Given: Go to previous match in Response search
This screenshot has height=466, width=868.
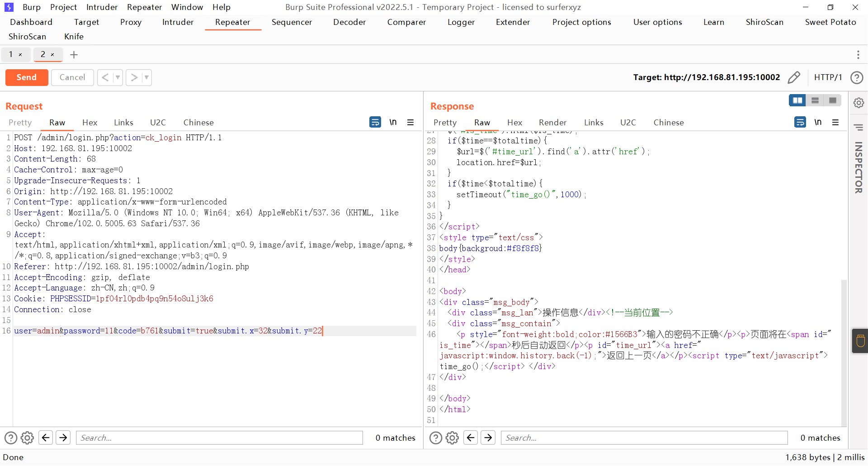Looking at the screenshot, I should coord(471,437).
